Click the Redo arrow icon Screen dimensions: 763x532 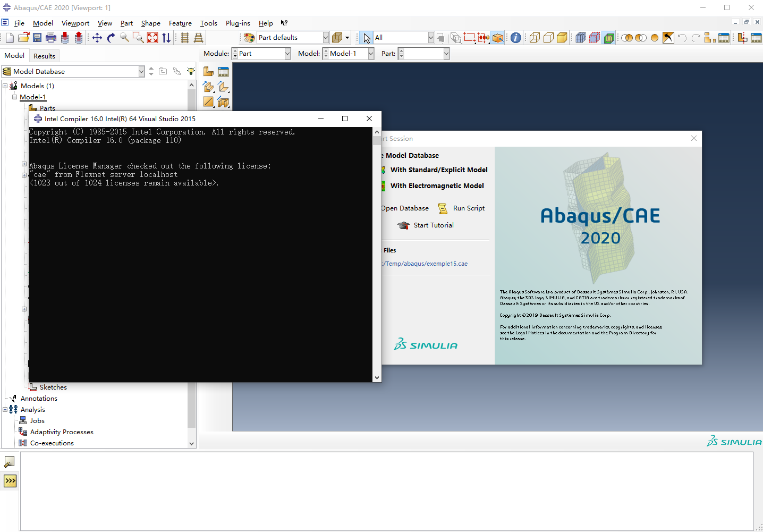pos(696,38)
